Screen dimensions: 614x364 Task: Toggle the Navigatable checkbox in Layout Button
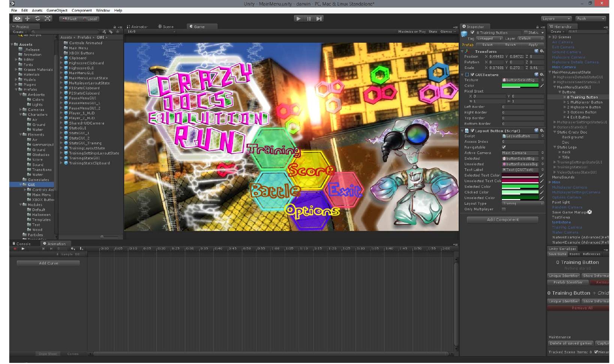click(x=504, y=147)
